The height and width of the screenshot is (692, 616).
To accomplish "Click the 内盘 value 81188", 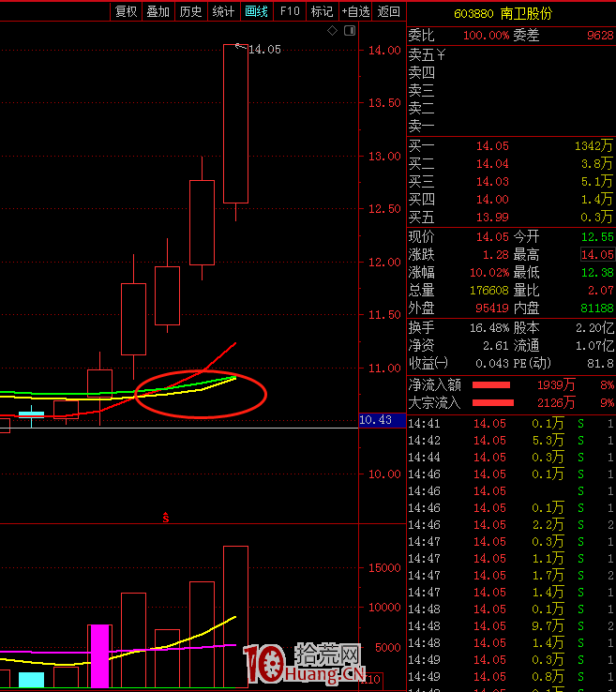I will [x=597, y=308].
